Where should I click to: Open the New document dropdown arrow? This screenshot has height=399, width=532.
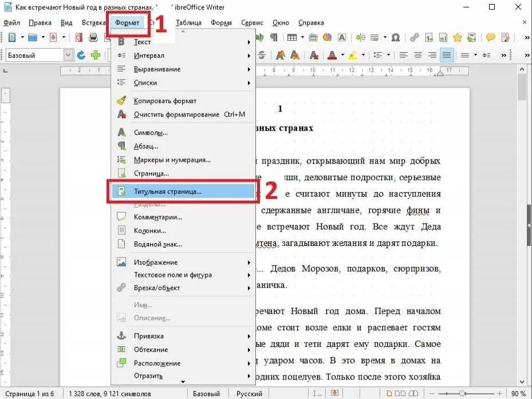[x=22, y=37]
